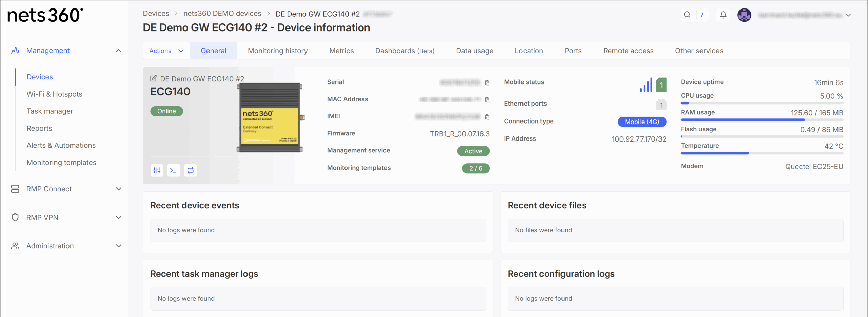Click the slash shortcut icon
868x317 pixels.
pos(702,15)
